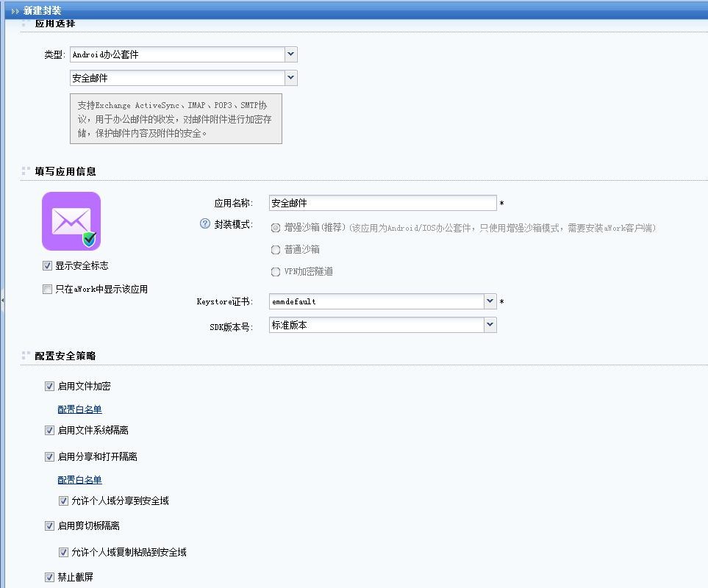The height and width of the screenshot is (588, 708).
Task: Click the secure mail app icon
Action: point(71,221)
